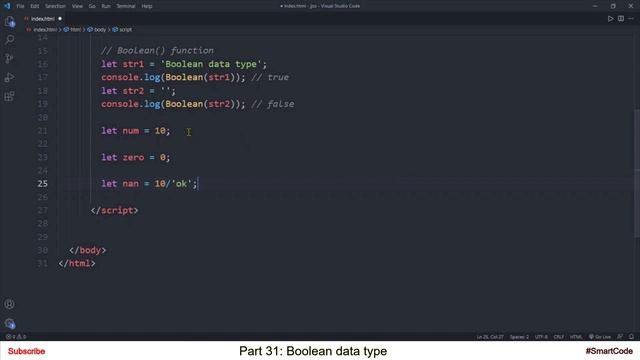The image size is (640, 360).
Task: Click the feedback icon in status bar
Action: [x=620, y=337]
